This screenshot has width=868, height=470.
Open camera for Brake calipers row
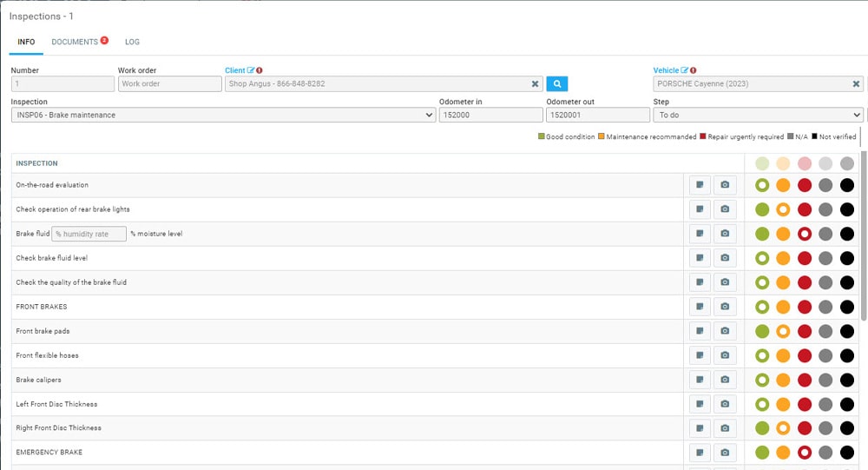pos(725,380)
